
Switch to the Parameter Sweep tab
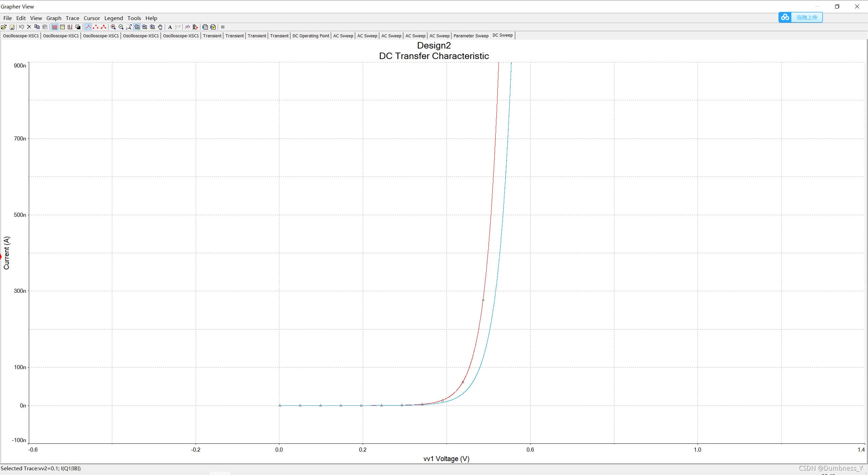471,36
